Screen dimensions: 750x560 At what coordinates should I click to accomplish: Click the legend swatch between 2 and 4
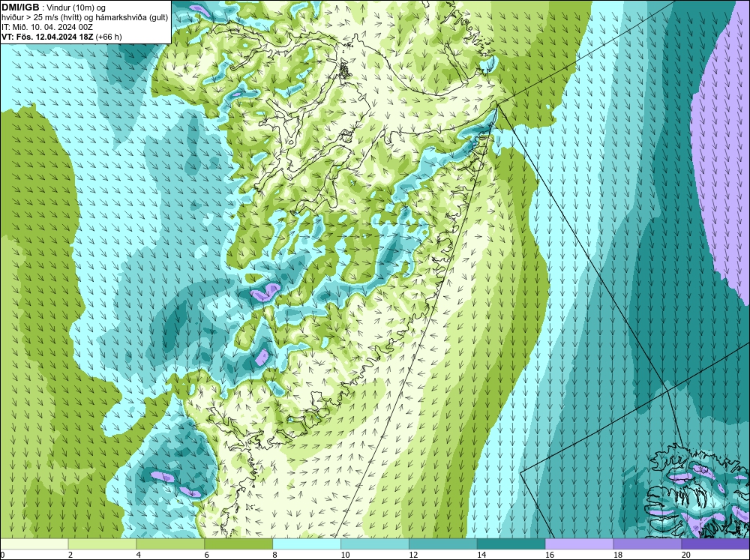click(102, 544)
